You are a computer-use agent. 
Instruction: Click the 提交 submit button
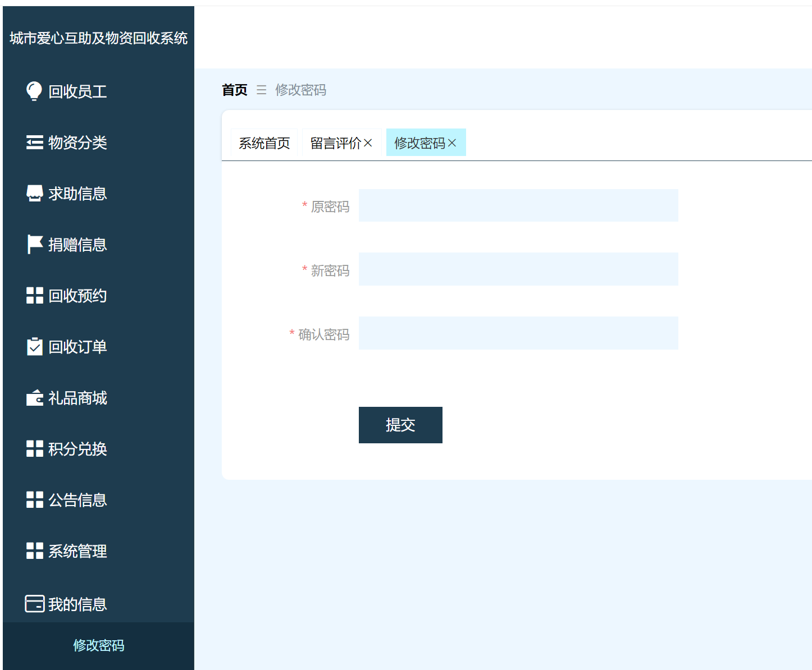point(400,425)
